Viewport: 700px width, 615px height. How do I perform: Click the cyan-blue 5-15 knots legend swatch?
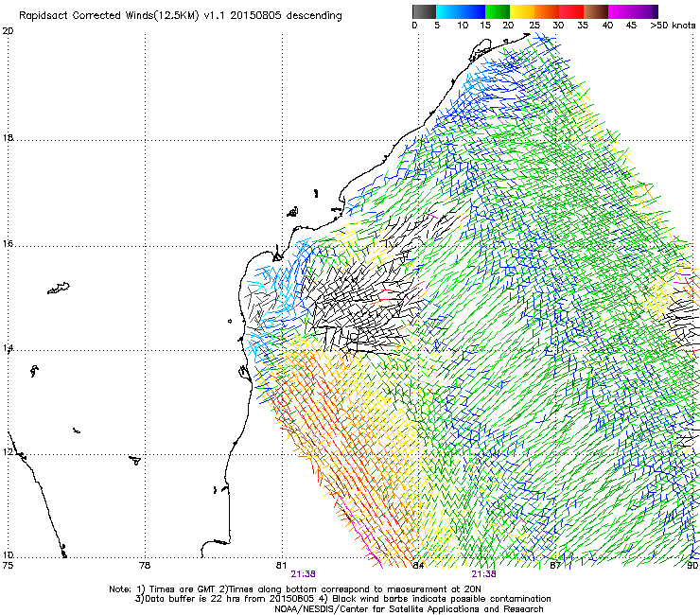461,11
